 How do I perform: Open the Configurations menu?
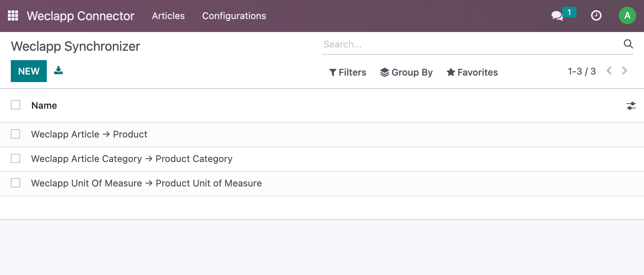234,16
